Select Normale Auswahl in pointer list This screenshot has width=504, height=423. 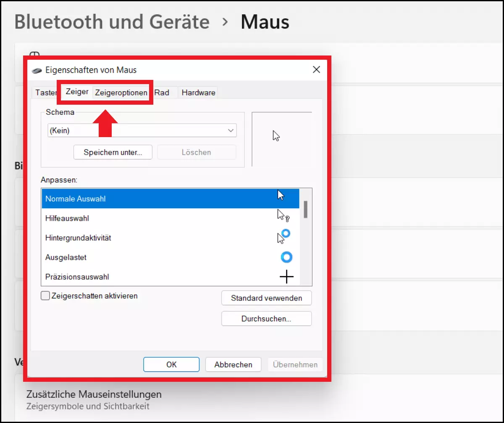pyautogui.click(x=170, y=198)
